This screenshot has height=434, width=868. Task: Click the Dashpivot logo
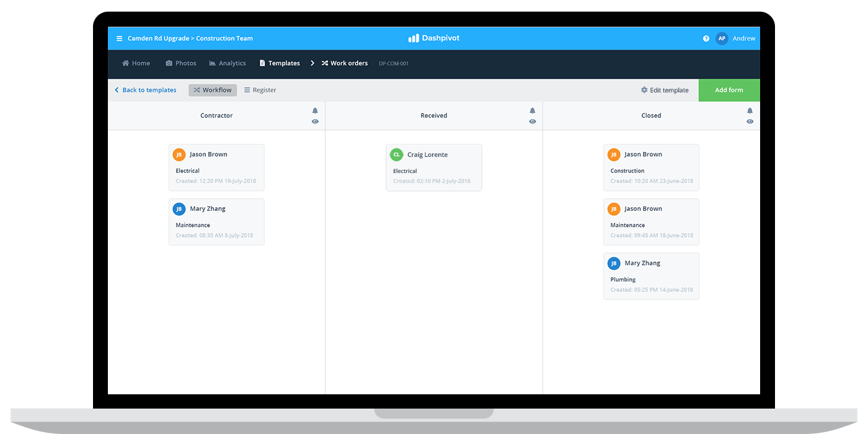tap(433, 38)
